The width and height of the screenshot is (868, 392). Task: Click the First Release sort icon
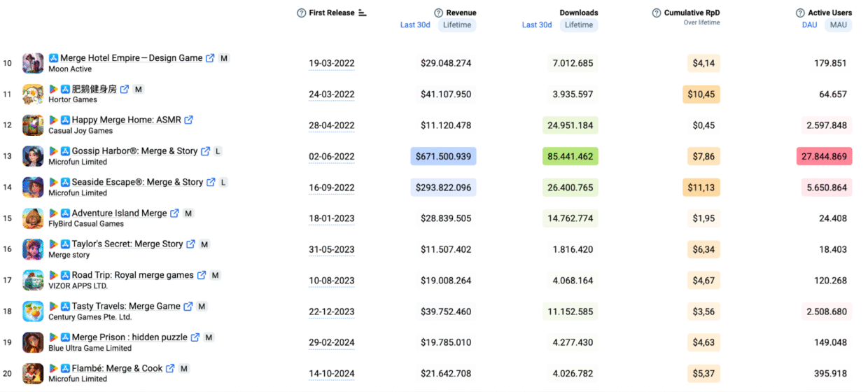[x=363, y=13]
